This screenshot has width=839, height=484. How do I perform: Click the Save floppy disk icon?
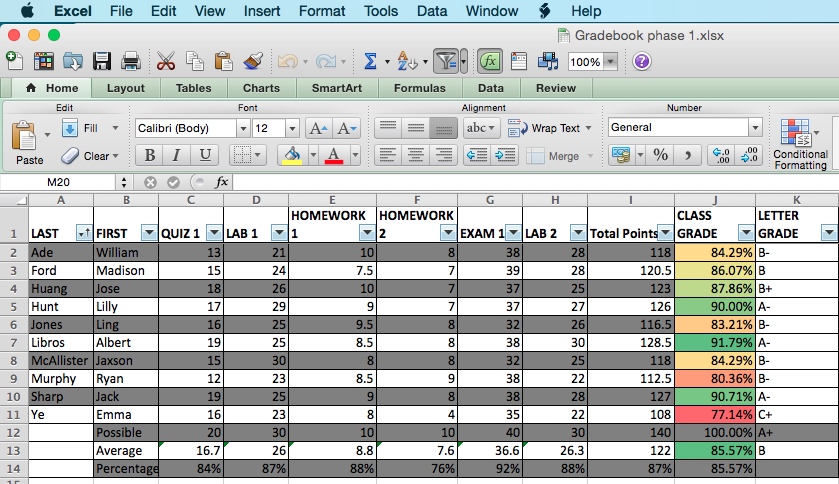coord(101,61)
